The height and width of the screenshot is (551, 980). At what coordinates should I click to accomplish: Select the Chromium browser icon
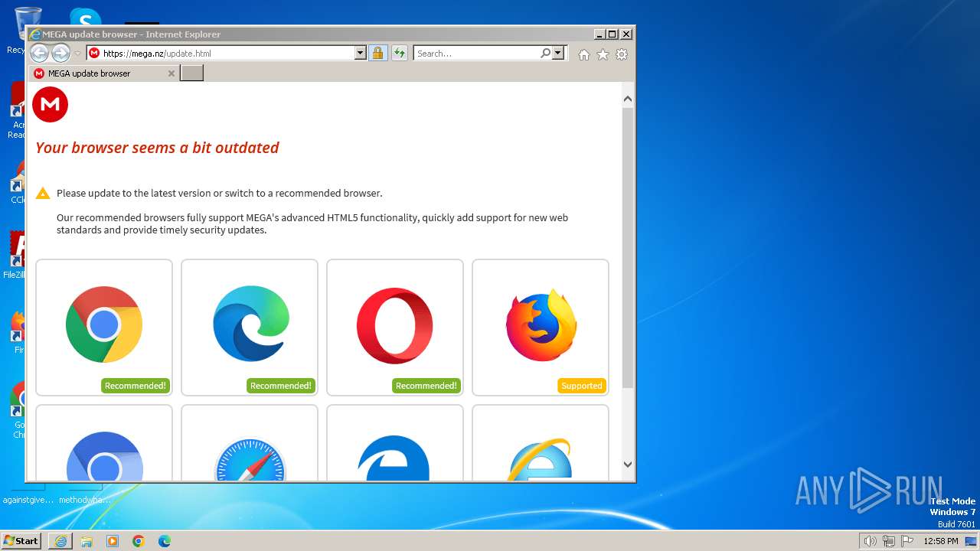point(105,457)
